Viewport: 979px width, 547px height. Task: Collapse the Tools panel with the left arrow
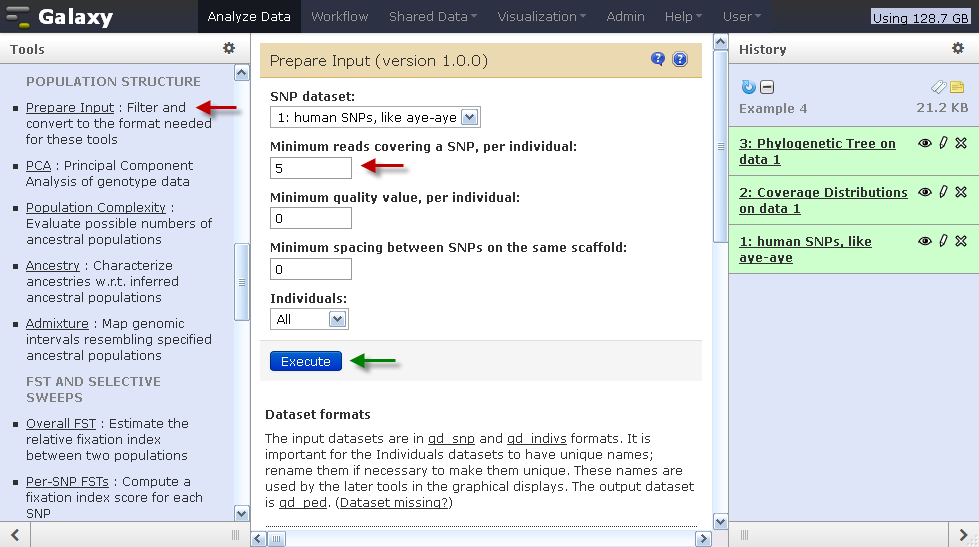click(x=15, y=535)
